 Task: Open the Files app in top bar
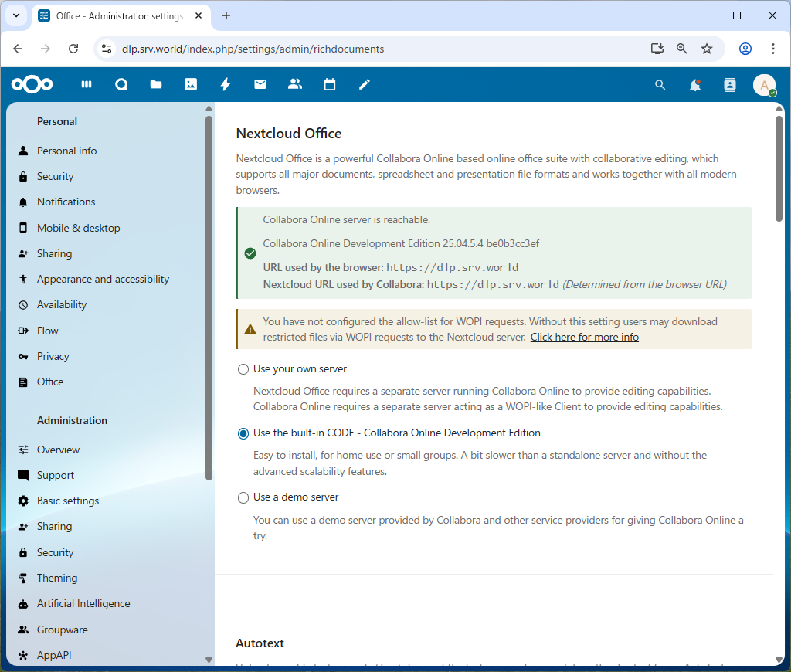pyautogui.click(x=156, y=85)
